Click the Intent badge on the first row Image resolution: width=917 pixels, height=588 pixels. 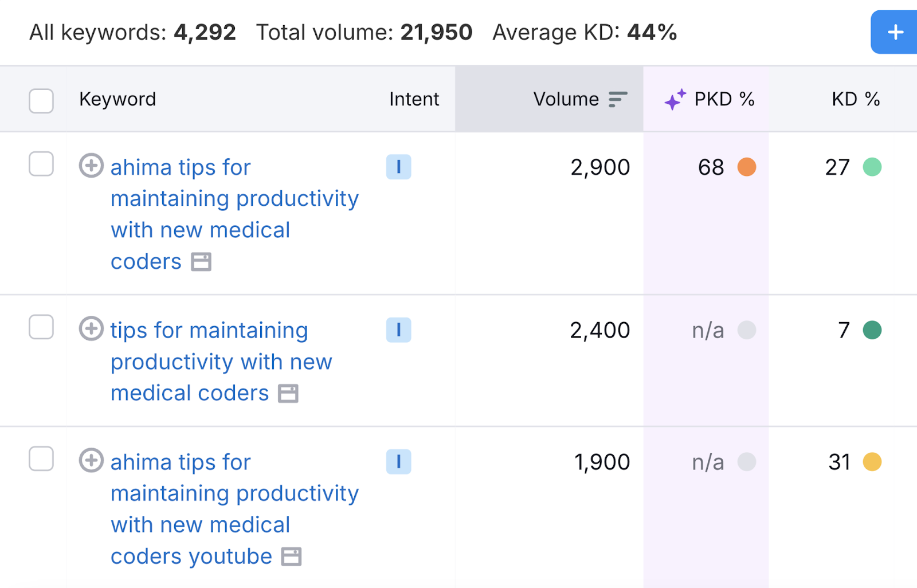[x=399, y=167]
